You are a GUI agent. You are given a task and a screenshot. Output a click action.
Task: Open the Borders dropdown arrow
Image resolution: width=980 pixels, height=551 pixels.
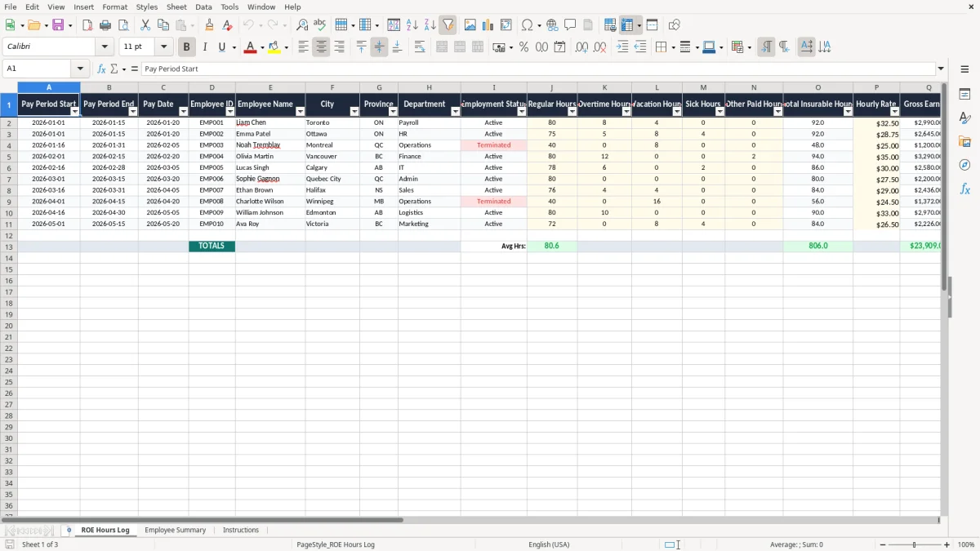[x=673, y=47]
